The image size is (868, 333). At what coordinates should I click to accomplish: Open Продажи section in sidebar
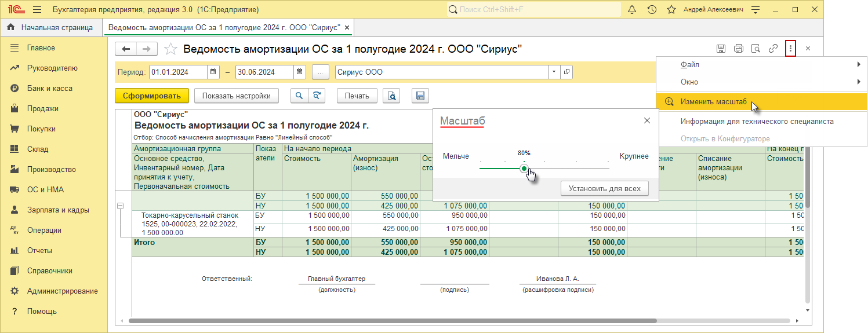pos(54,109)
